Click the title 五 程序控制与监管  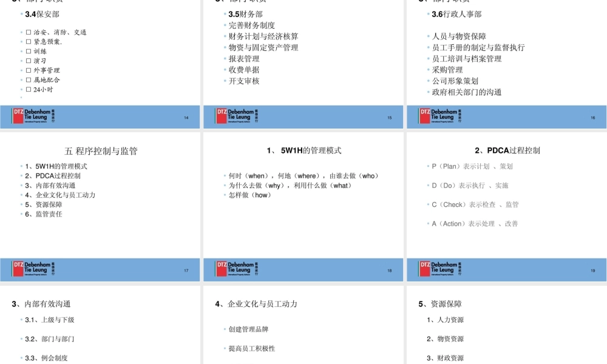pyautogui.click(x=101, y=151)
